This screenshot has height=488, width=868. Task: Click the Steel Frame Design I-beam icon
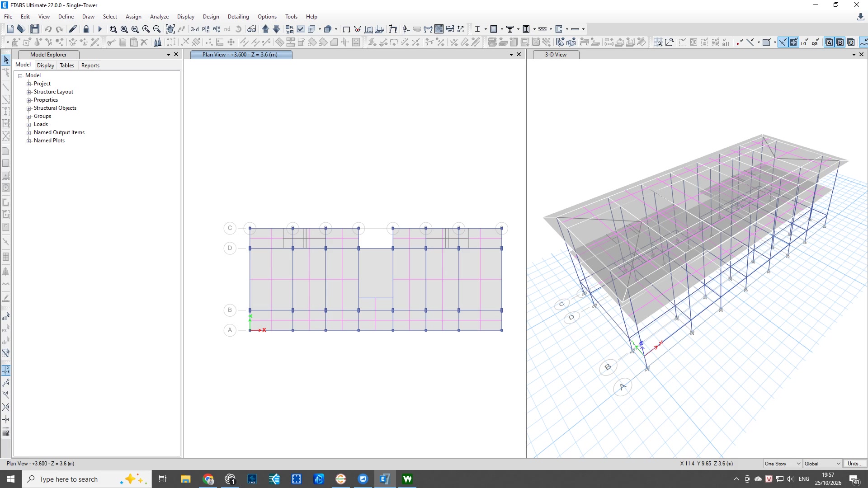click(477, 29)
